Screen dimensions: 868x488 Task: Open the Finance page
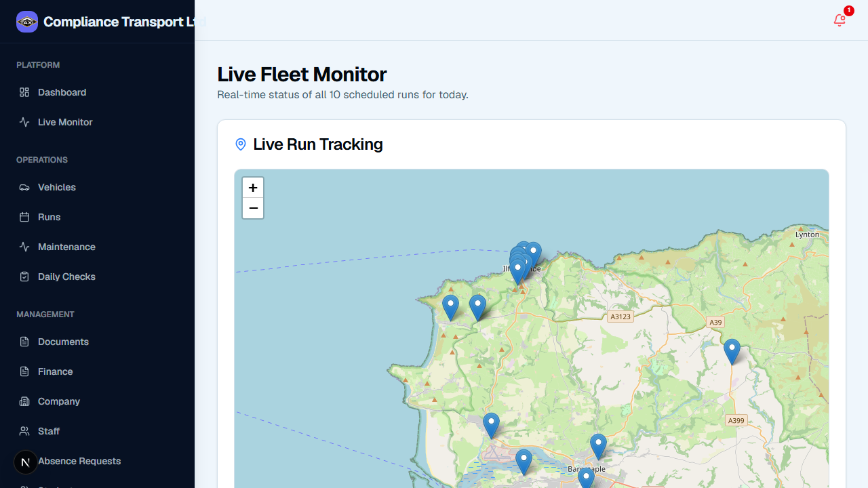[x=97, y=371]
